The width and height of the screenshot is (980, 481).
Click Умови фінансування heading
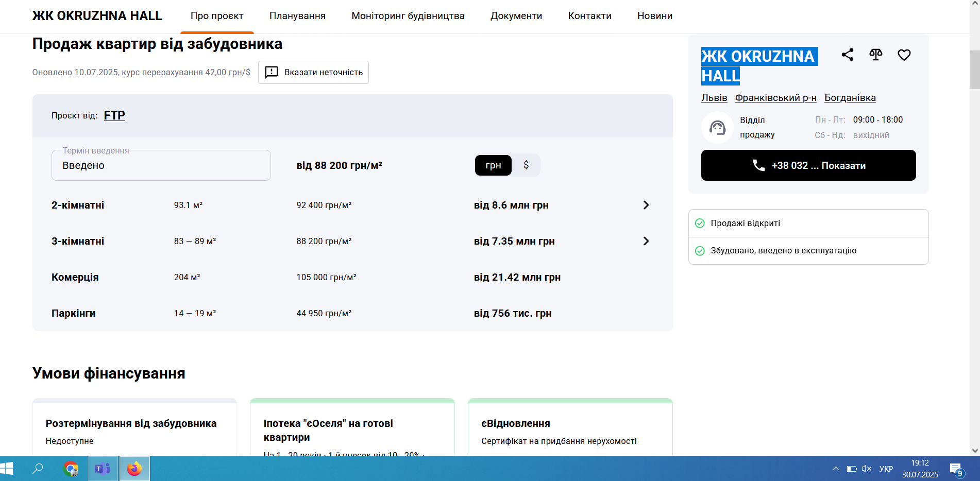tap(109, 373)
